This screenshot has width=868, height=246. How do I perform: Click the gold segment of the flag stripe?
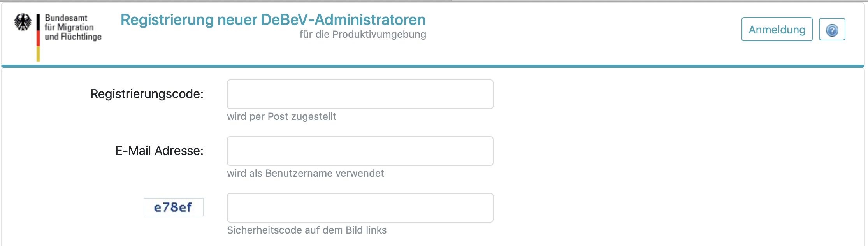38,54
